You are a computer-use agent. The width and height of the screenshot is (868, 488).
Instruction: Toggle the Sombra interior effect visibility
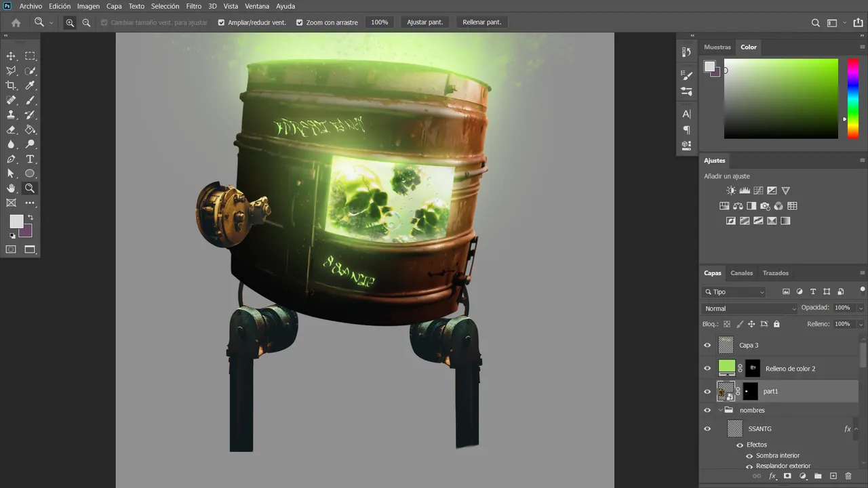(x=749, y=455)
